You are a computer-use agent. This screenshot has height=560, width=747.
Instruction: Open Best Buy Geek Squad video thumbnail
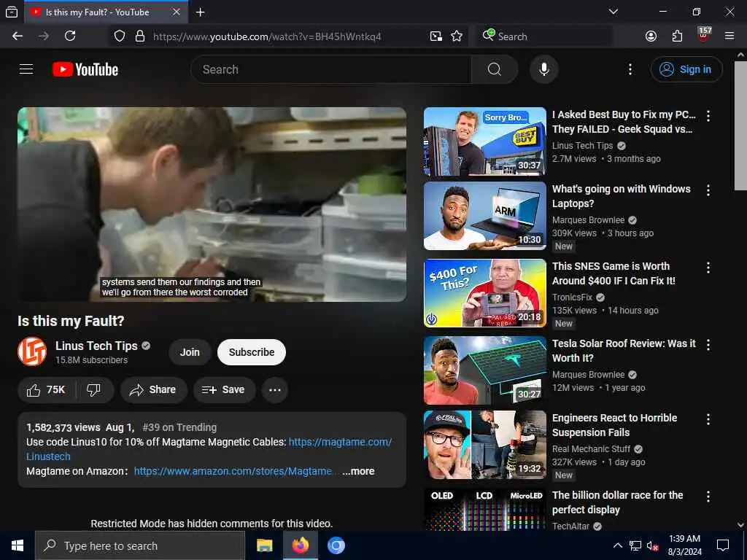click(485, 141)
